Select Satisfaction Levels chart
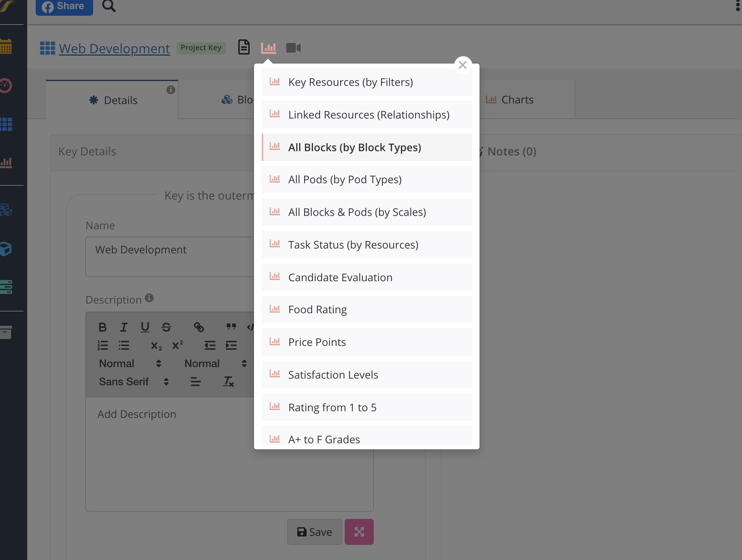 pyautogui.click(x=367, y=374)
